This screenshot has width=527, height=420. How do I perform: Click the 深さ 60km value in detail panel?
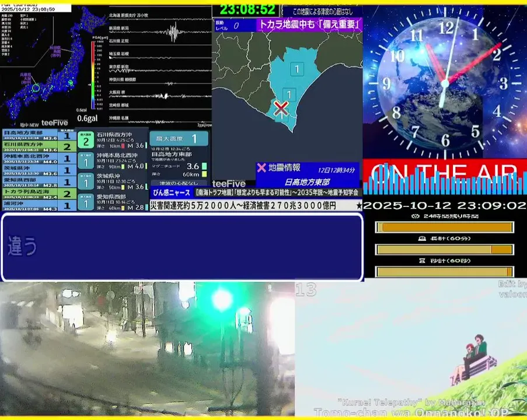pyautogui.click(x=191, y=174)
